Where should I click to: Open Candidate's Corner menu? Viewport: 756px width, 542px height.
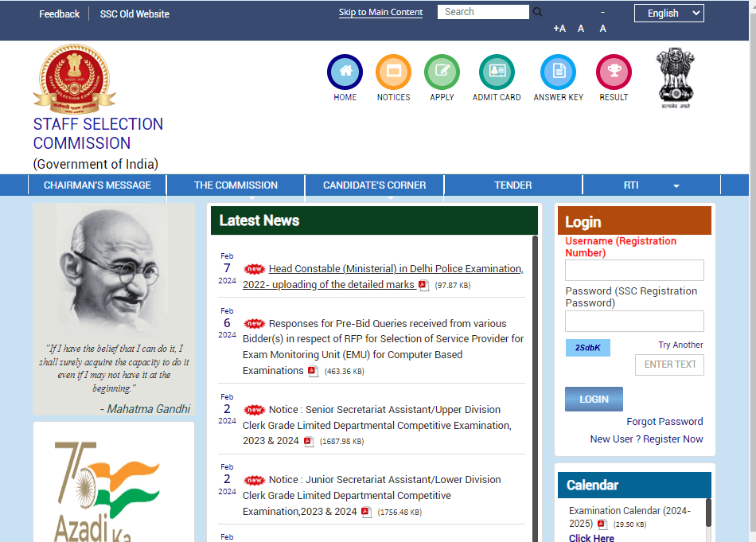[374, 185]
